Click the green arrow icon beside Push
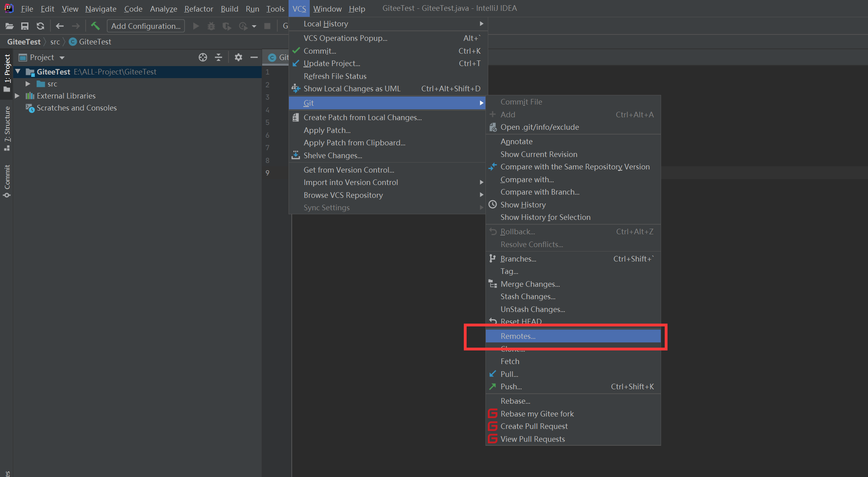Image resolution: width=868 pixels, height=477 pixels. click(493, 386)
